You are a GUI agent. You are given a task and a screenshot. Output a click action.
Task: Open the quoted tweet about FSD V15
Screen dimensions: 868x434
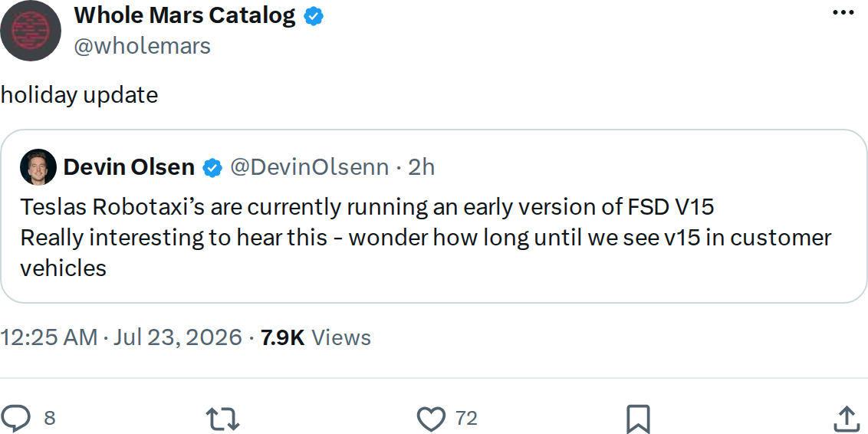pos(433,216)
